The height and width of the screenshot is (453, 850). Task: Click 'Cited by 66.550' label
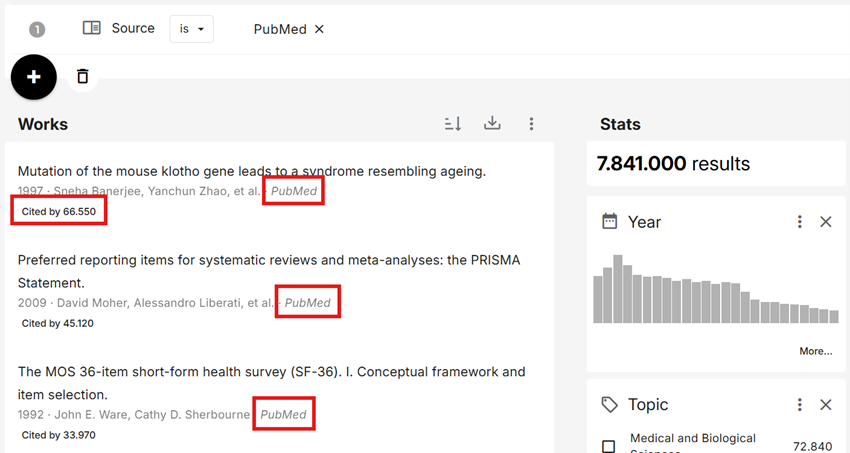pyautogui.click(x=59, y=212)
